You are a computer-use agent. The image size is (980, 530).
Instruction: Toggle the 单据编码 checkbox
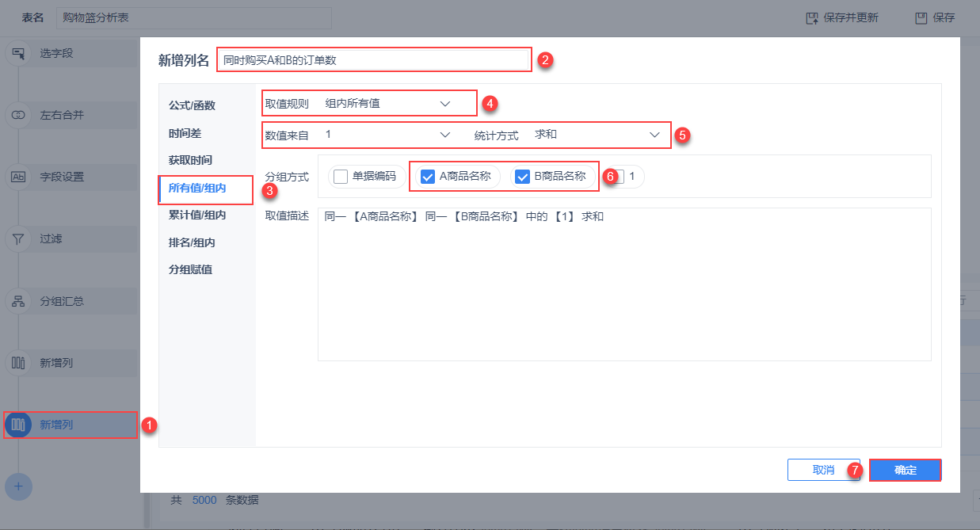click(x=341, y=177)
